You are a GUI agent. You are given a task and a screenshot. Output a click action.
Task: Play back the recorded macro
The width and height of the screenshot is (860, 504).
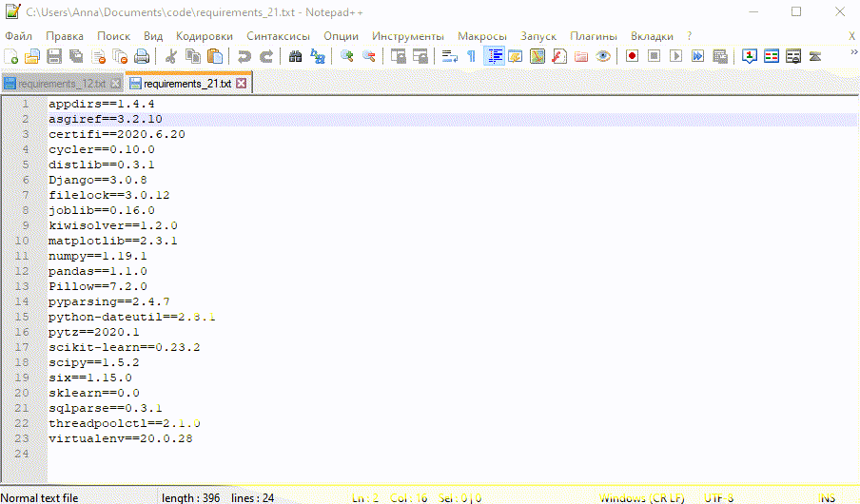(675, 56)
